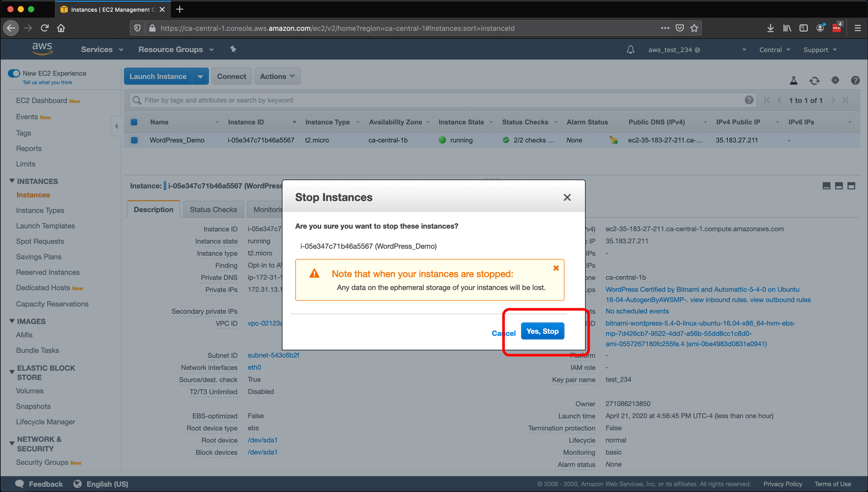868x492 pixels.
Task: Go to browser home page
Action: tap(61, 28)
